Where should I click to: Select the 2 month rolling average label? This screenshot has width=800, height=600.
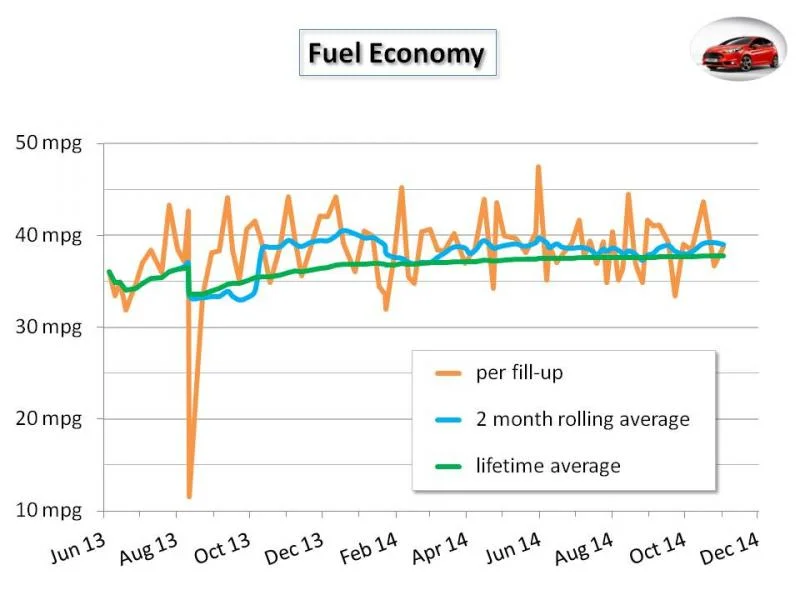pos(583,419)
